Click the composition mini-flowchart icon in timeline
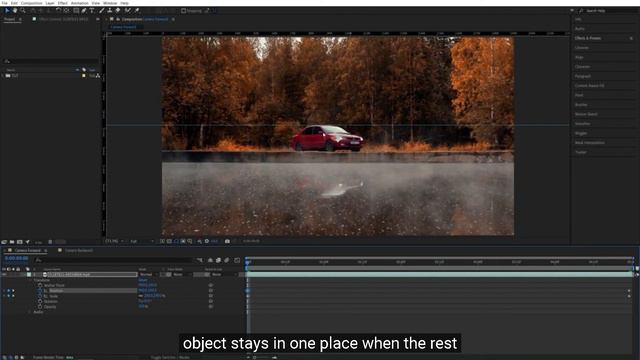This screenshot has height=360, width=640. click(x=200, y=260)
